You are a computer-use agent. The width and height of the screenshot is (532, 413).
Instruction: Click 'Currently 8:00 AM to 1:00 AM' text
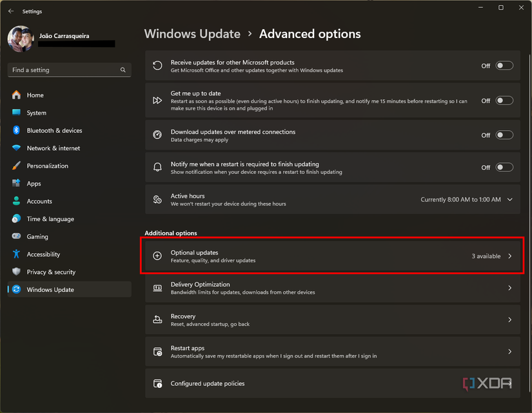pos(460,199)
